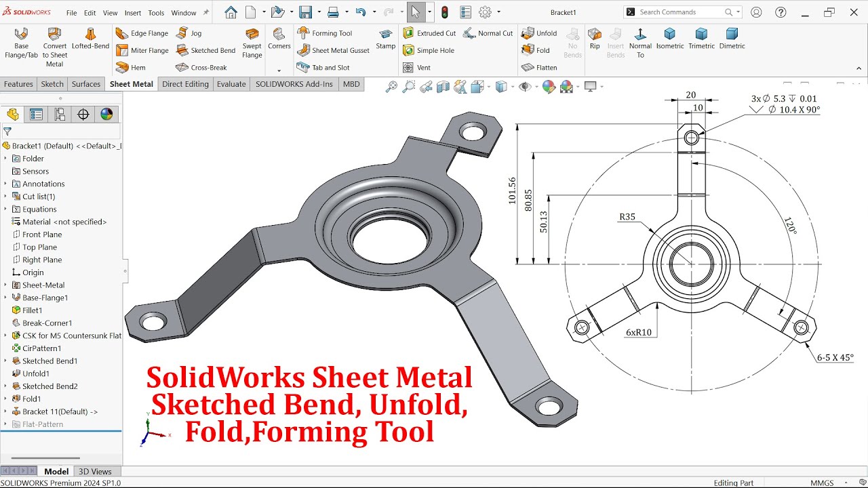Select Fillet1 in the feature tree
The width and height of the screenshot is (868, 488).
(x=32, y=310)
